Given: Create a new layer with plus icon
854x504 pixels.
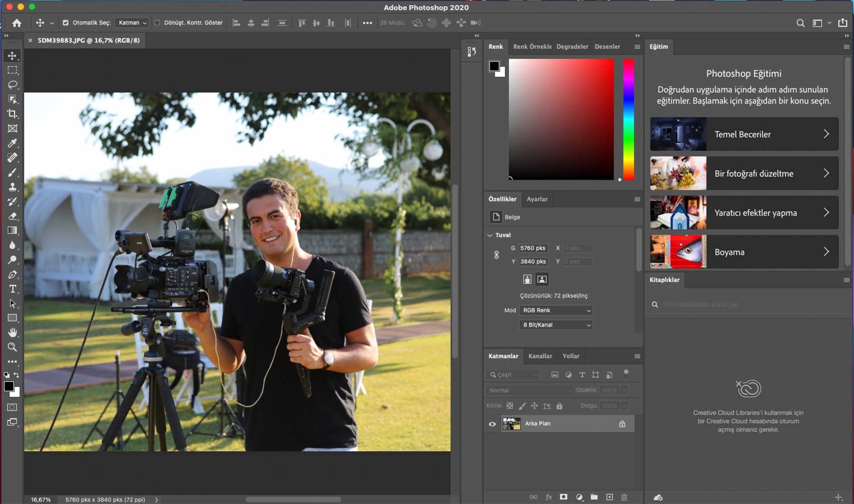Looking at the screenshot, I should tap(609, 497).
